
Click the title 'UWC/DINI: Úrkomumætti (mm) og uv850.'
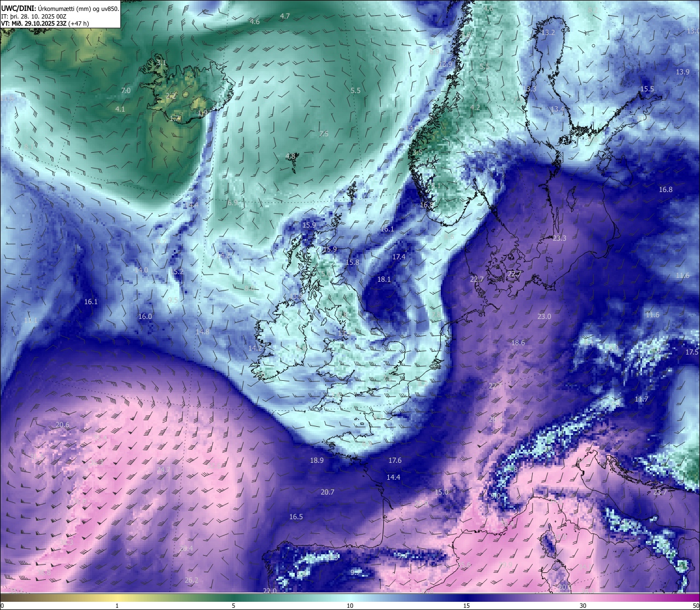point(60,9)
